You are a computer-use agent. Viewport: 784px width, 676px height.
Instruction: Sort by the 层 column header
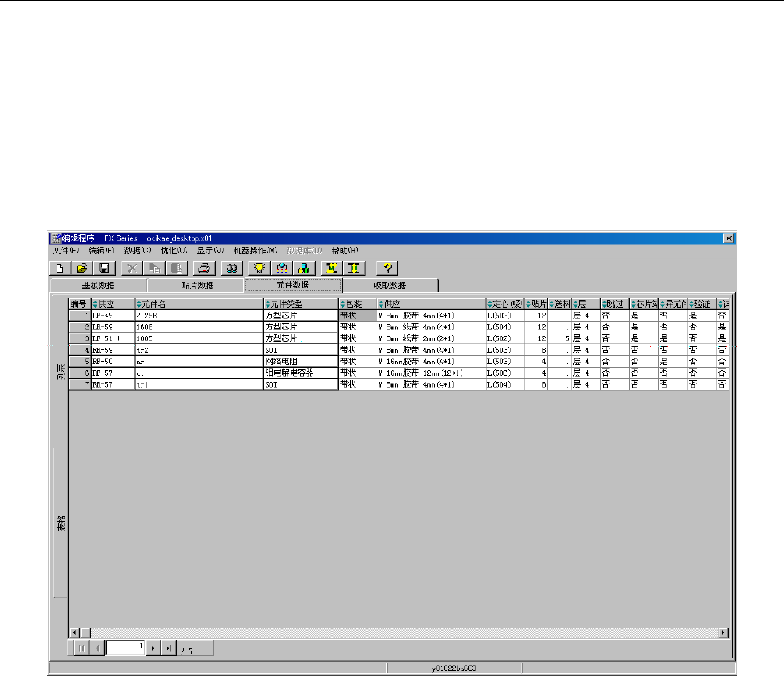tap(586, 303)
